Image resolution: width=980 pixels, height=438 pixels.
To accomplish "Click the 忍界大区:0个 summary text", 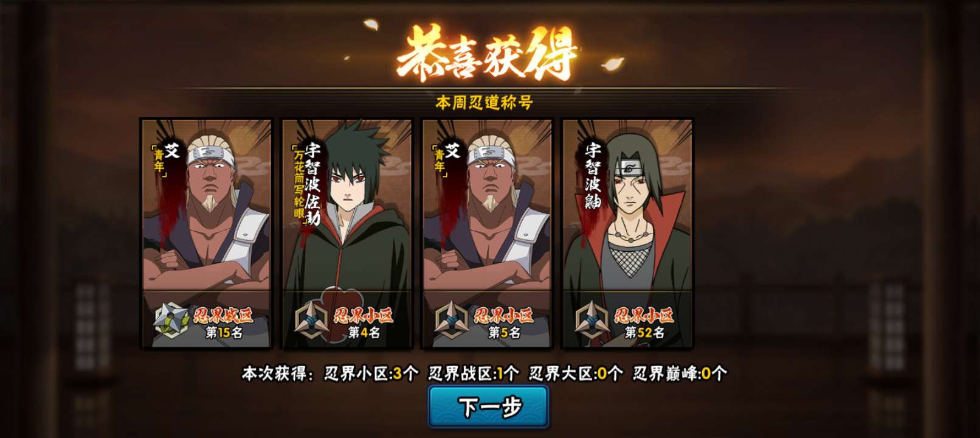I will tap(576, 373).
